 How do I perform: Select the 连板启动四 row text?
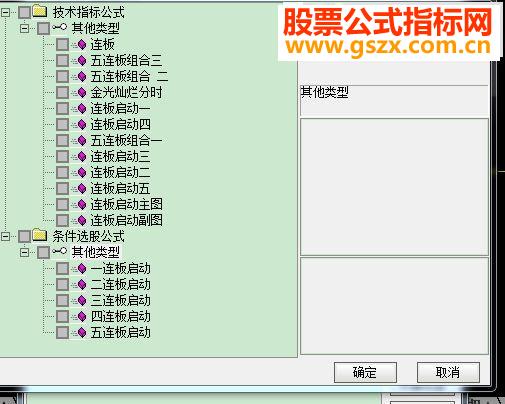tap(120, 124)
